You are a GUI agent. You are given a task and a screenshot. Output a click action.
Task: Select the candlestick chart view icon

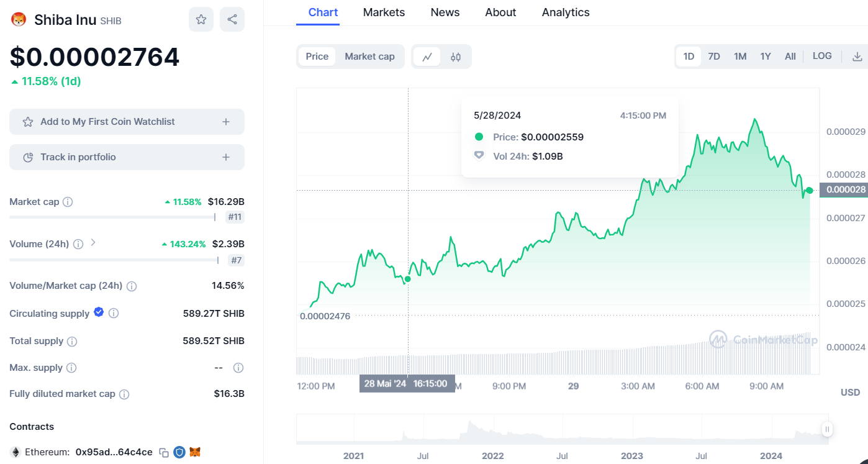[x=456, y=57]
